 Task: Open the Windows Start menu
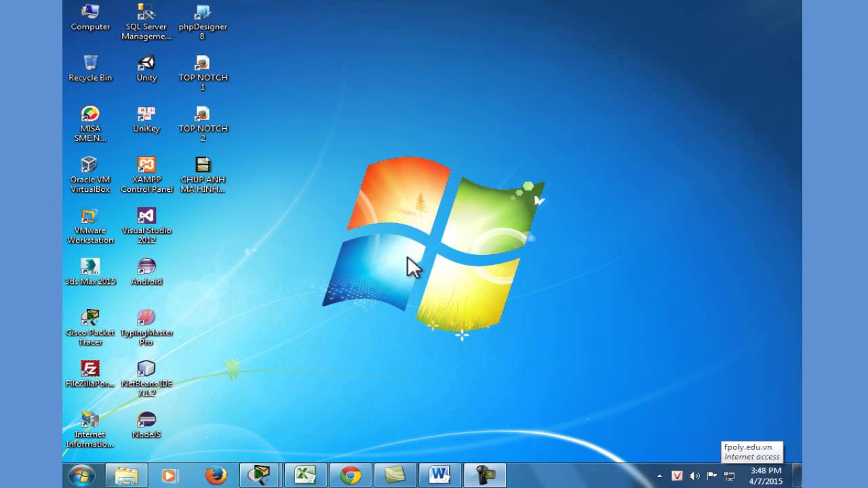81,476
